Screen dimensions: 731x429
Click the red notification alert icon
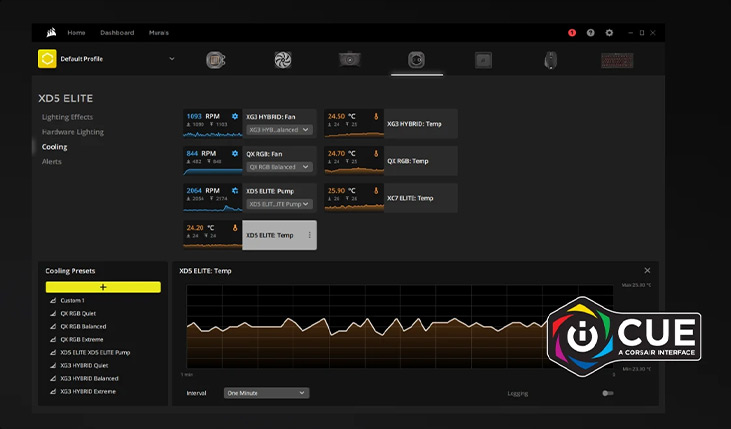pyautogui.click(x=572, y=33)
